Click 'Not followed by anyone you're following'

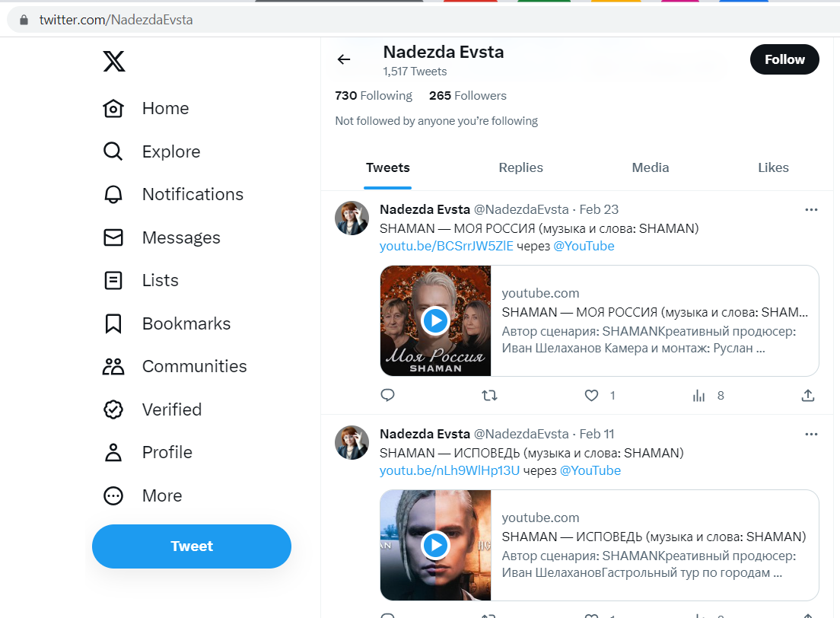(436, 121)
